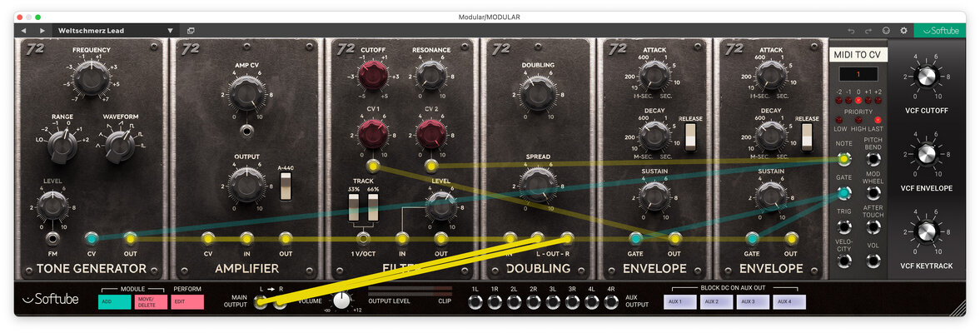Click the preset window popup icon

click(191, 31)
